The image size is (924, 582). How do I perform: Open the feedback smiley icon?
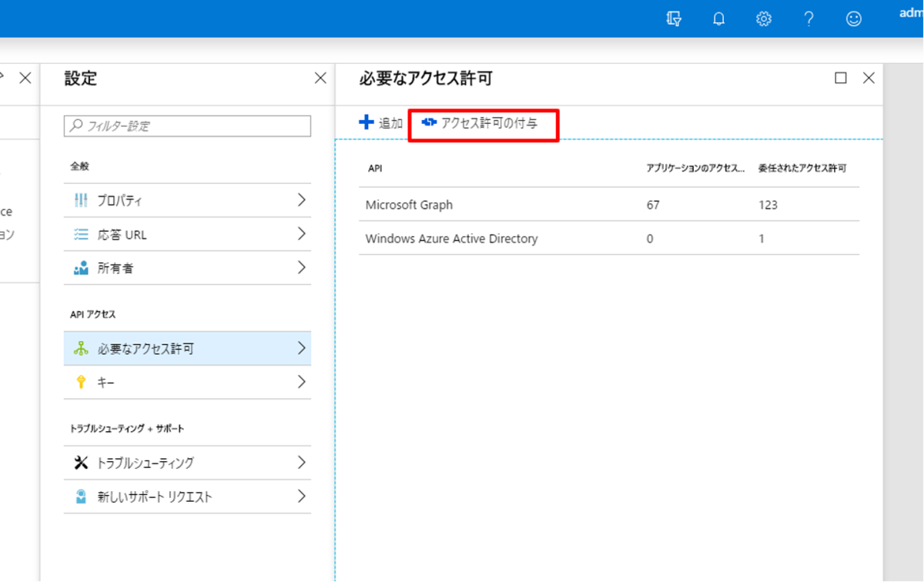(x=854, y=19)
